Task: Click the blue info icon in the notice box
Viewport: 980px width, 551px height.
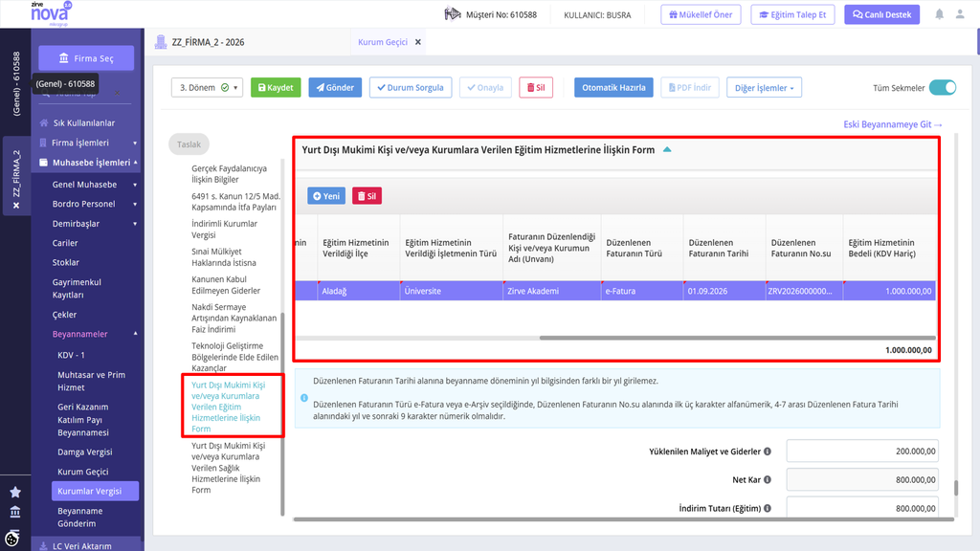Action: pos(304,398)
